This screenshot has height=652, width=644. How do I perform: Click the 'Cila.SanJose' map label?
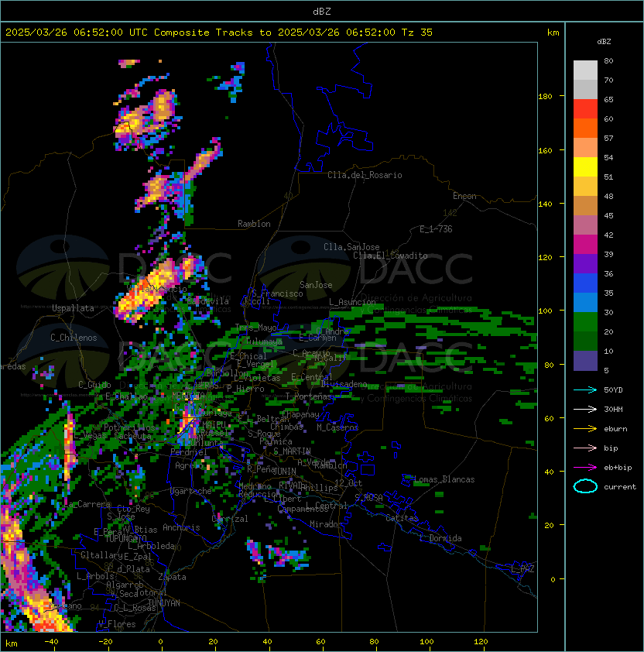tap(351, 247)
